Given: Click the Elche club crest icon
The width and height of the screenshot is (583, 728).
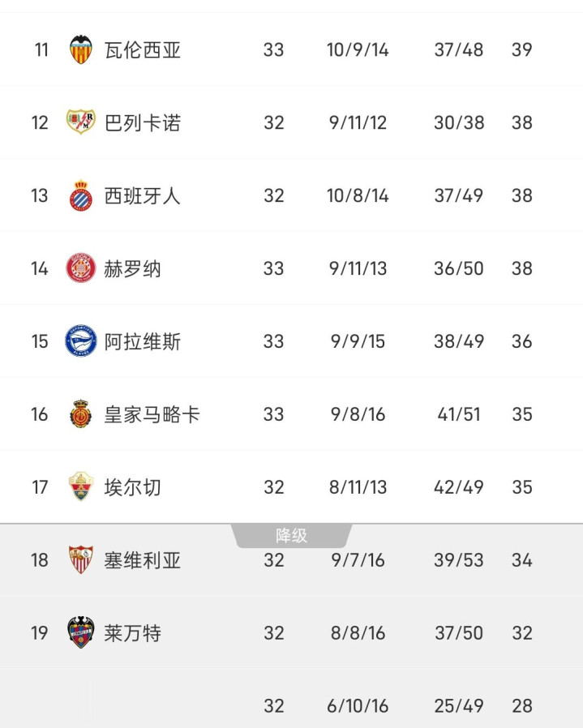Looking at the screenshot, I should (80, 487).
